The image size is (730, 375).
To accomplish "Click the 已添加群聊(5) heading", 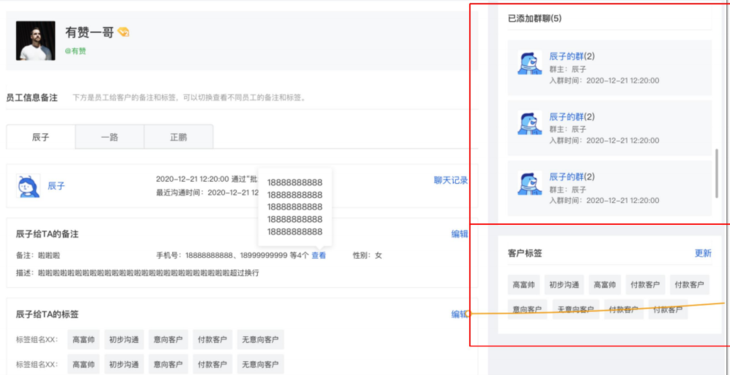I will (534, 19).
